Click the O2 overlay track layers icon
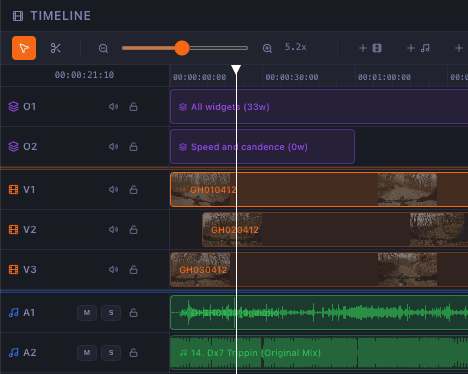 point(13,147)
